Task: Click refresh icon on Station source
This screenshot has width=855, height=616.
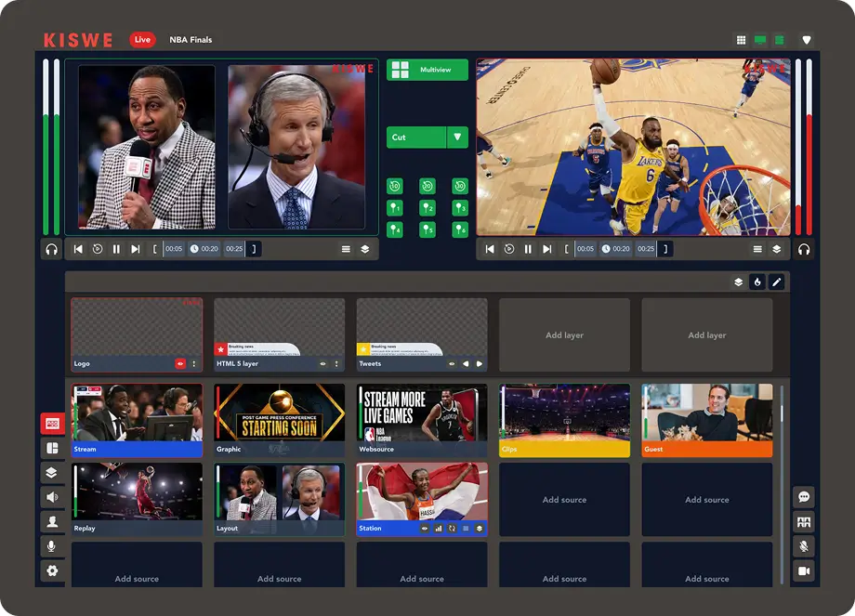Action: (x=452, y=529)
